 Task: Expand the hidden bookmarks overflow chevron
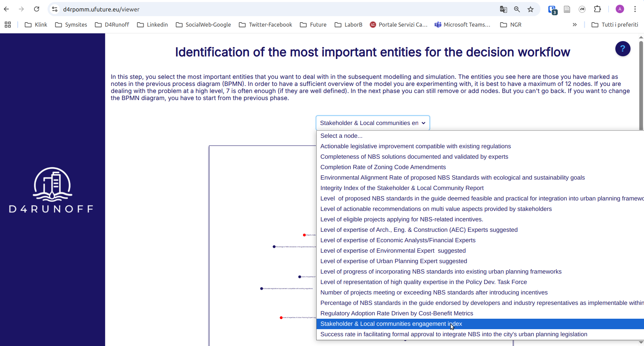click(575, 25)
